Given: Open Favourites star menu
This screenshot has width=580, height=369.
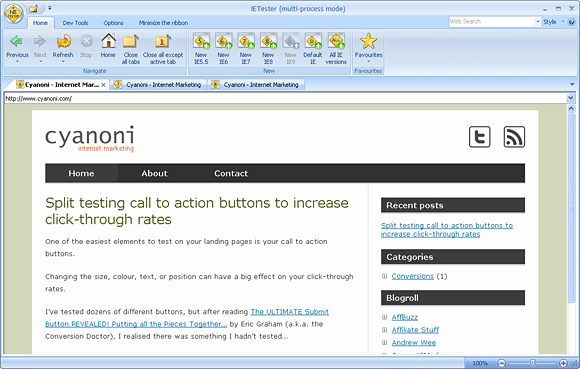Looking at the screenshot, I should point(368,41).
